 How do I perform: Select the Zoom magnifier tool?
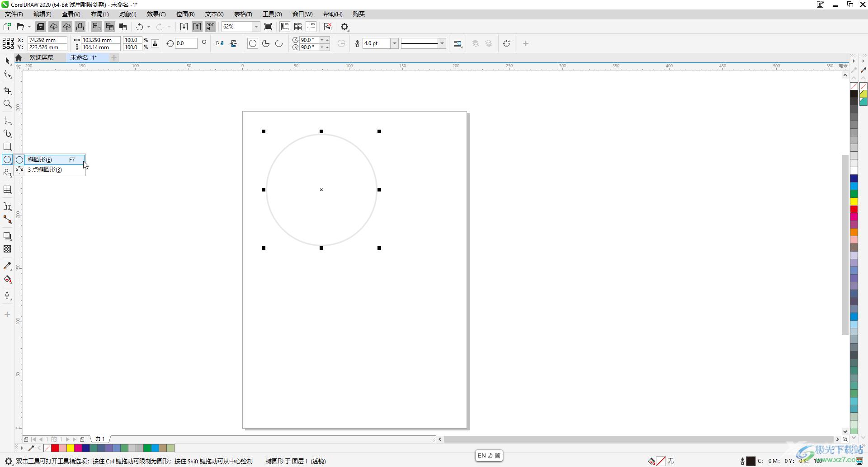[x=7, y=104]
